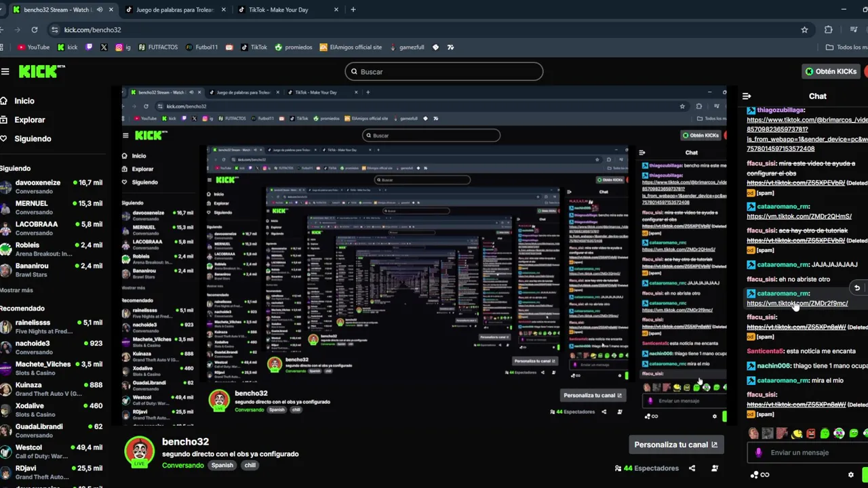Open MERNUEL channel in the sidebar

(x=52, y=207)
